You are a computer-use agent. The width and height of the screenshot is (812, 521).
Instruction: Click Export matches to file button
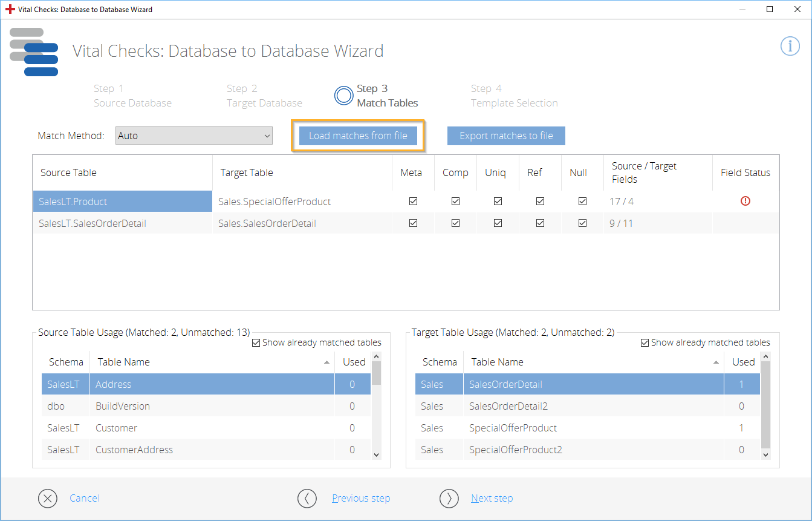pyautogui.click(x=506, y=136)
